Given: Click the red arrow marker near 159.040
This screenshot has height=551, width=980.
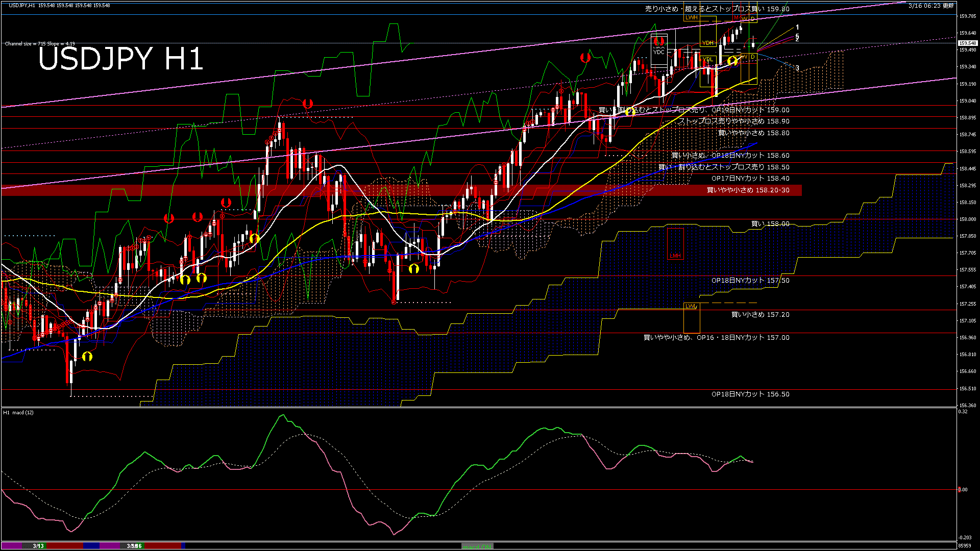Looking at the screenshot, I should 307,104.
